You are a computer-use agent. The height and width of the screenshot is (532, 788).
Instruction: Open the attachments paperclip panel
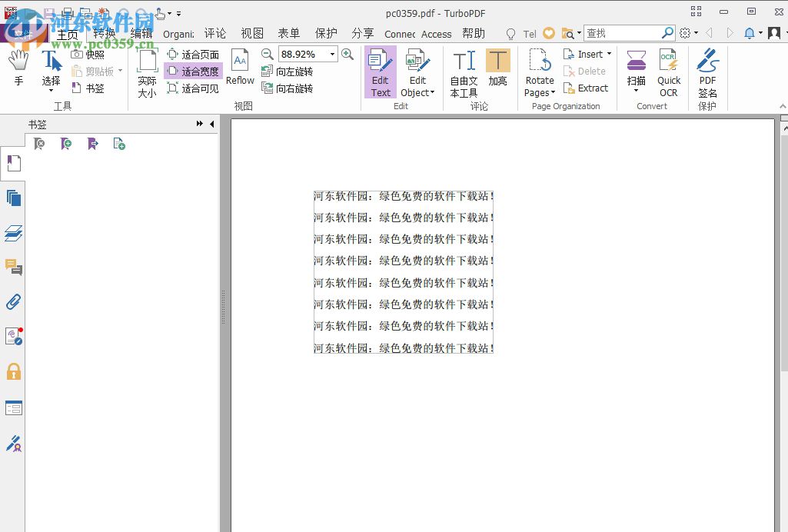tap(13, 301)
